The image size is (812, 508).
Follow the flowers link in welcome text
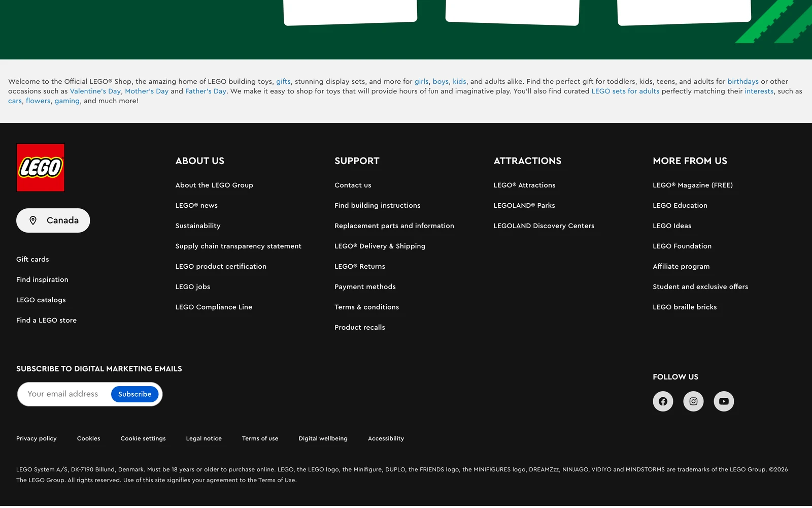[38, 101]
